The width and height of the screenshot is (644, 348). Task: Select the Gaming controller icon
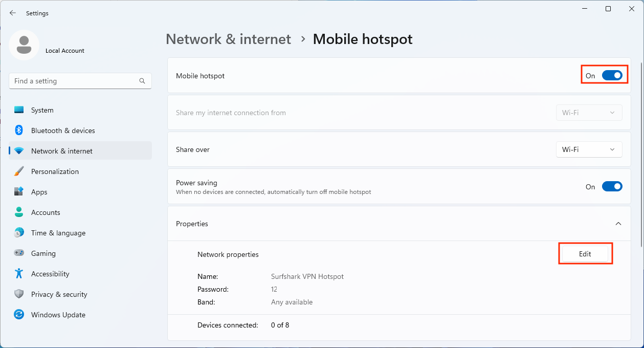[x=19, y=253]
